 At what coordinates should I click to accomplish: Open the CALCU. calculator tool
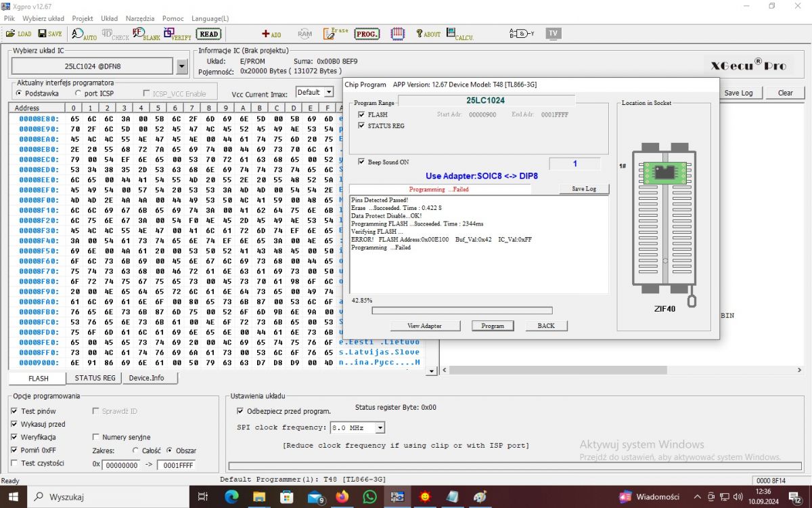460,33
